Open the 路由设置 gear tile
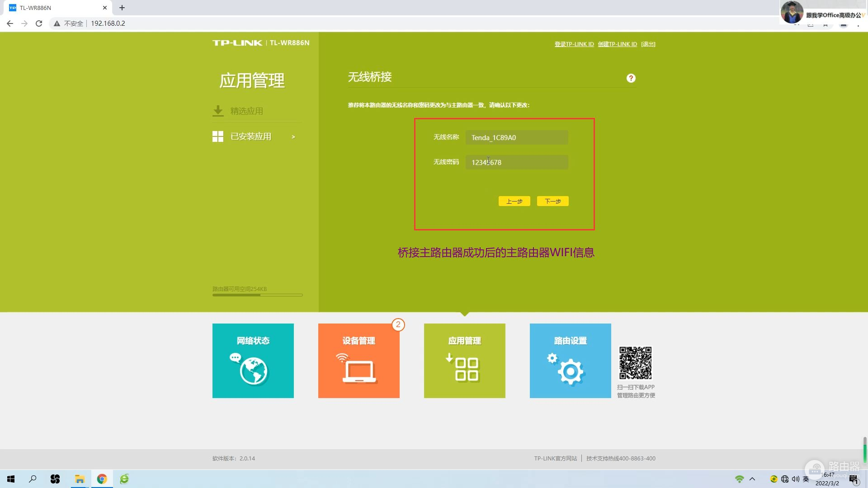The height and width of the screenshot is (488, 868). (x=570, y=361)
